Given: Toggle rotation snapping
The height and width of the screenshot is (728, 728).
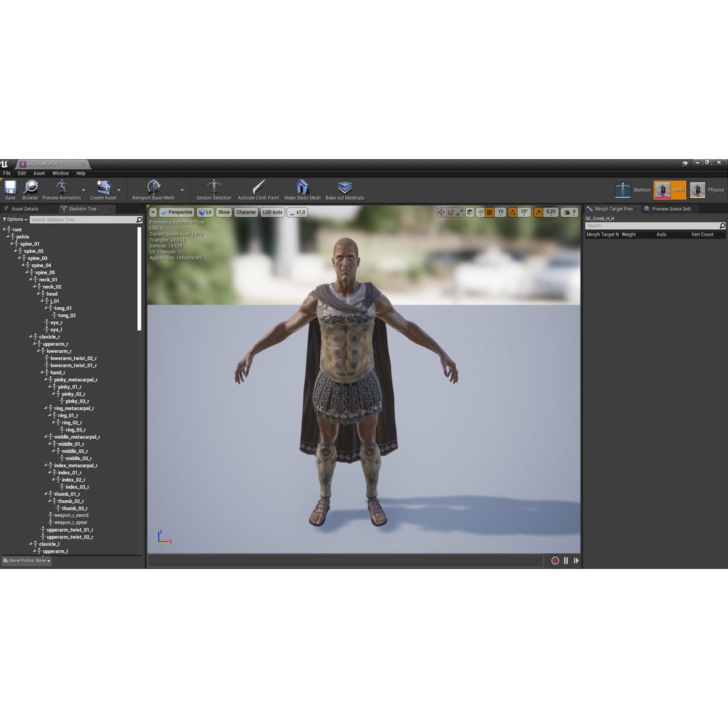Looking at the screenshot, I should pos(512,212).
